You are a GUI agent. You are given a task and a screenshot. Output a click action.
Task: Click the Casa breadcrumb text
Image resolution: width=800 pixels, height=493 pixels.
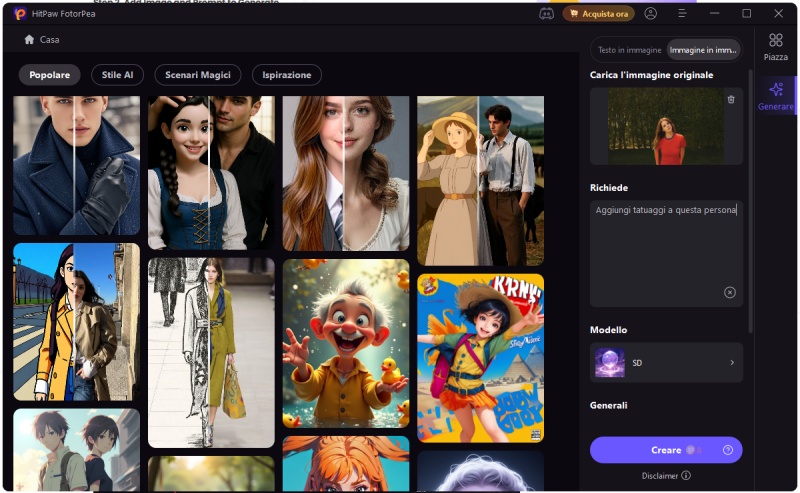(49, 40)
